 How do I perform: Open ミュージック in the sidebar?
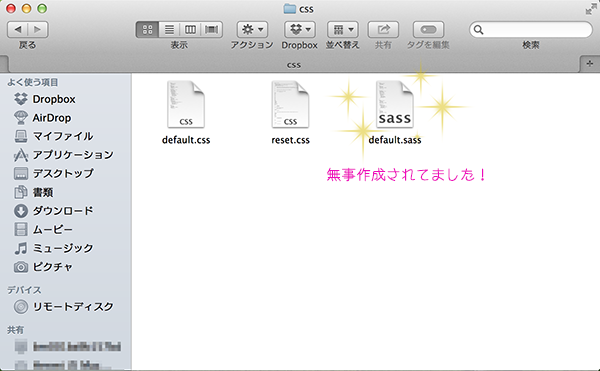coord(54,248)
